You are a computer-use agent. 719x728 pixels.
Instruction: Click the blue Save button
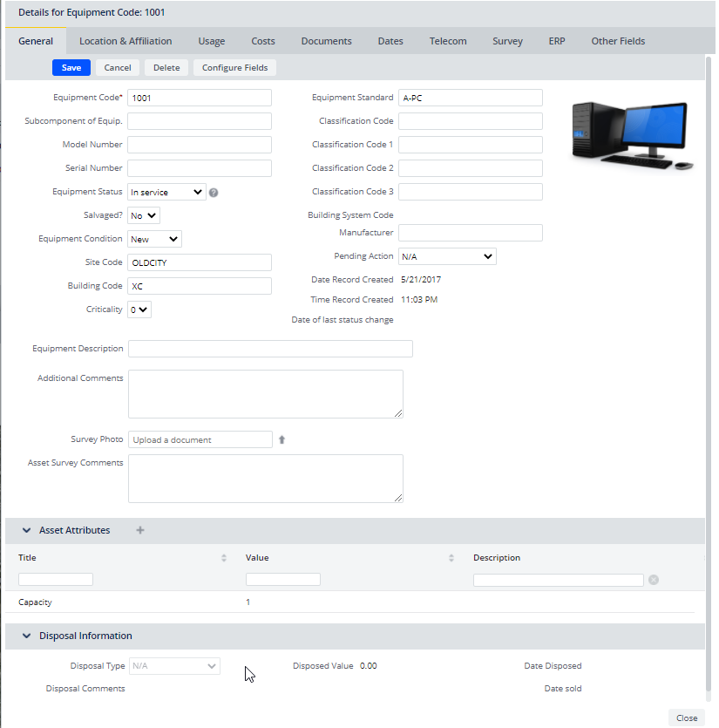[x=71, y=68]
